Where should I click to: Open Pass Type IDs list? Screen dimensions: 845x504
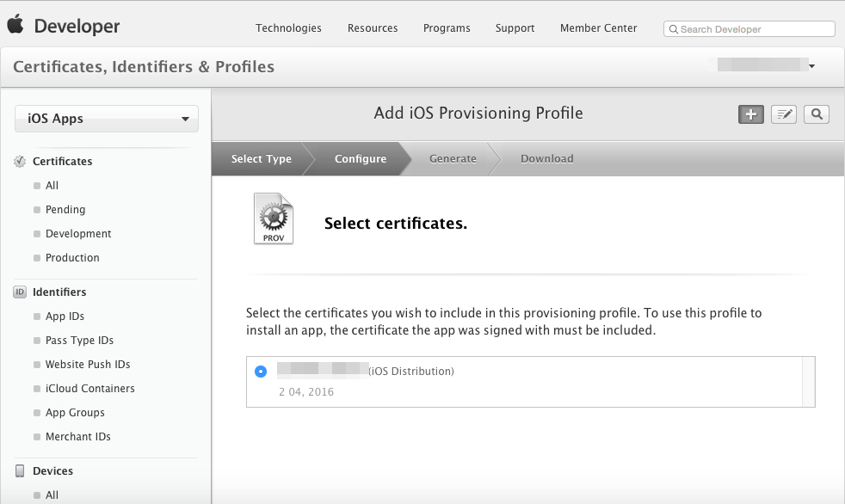[79, 341]
